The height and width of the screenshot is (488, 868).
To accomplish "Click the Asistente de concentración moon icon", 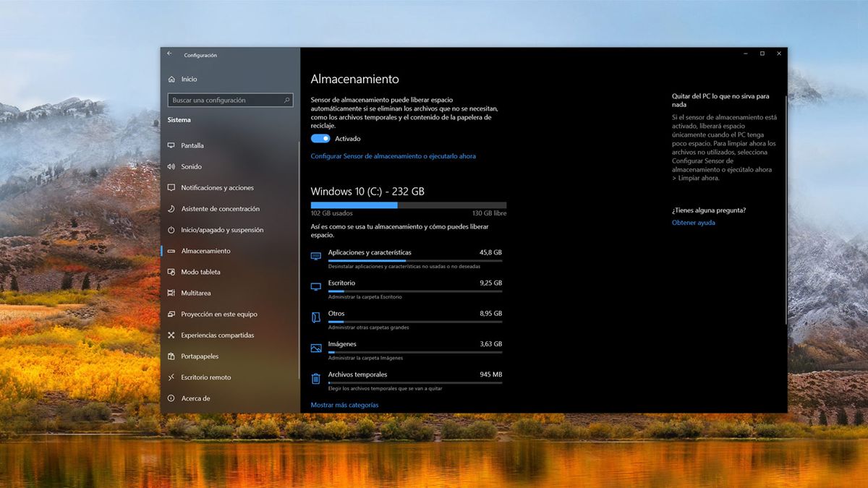I will coord(173,208).
